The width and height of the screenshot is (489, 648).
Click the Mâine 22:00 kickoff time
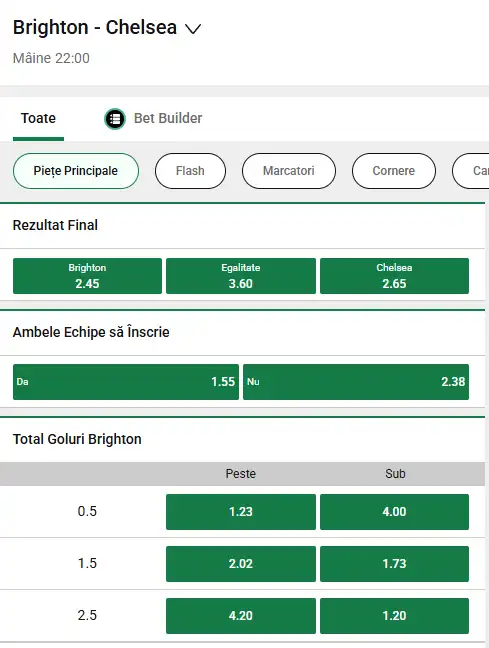(x=51, y=58)
